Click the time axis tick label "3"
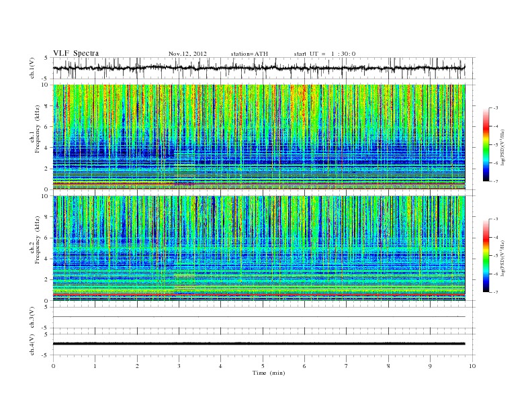This screenshot has height=411, width=532. point(179,366)
